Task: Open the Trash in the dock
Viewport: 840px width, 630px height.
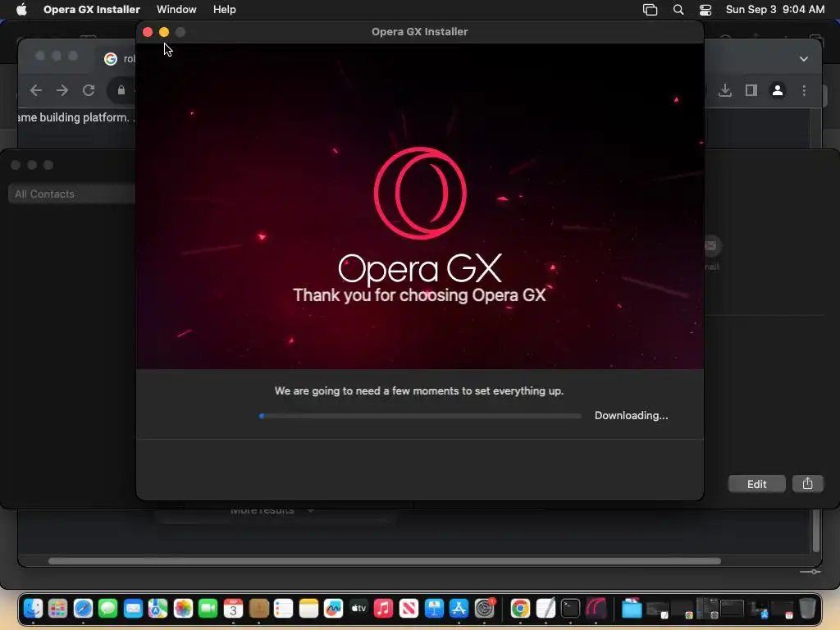Action: tap(807, 609)
